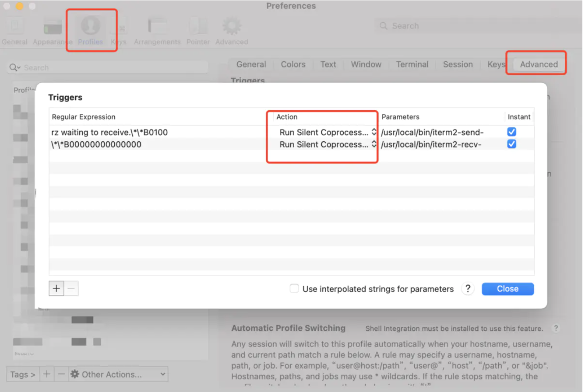Image resolution: width=585 pixels, height=392 pixels.
Task: Open the Advanced gear icon in toolbar
Action: coord(232,31)
